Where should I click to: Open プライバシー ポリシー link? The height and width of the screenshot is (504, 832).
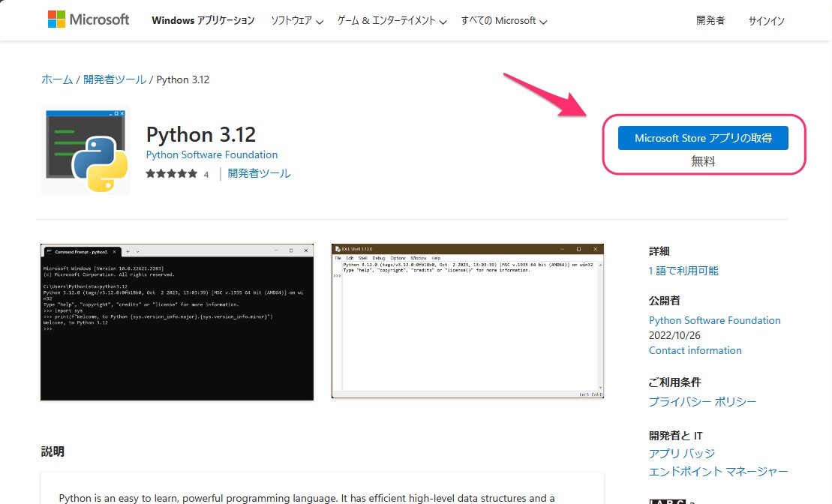pyautogui.click(x=702, y=401)
